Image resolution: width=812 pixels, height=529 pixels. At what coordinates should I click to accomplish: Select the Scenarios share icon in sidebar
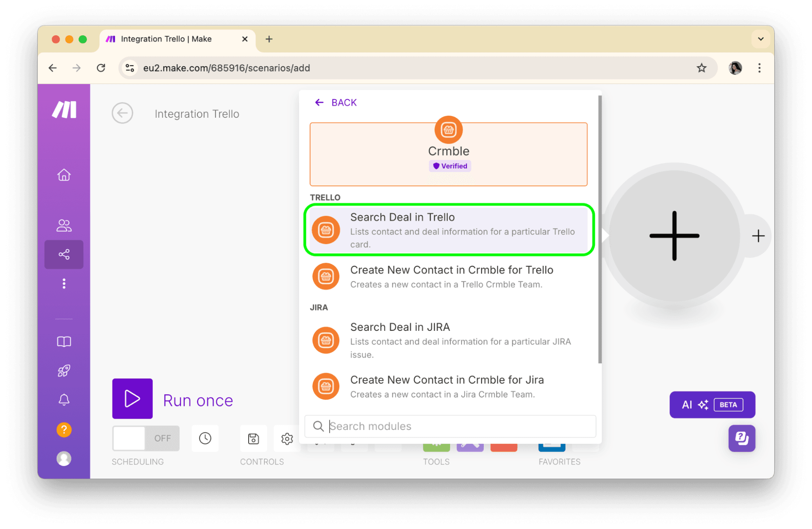click(x=64, y=255)
